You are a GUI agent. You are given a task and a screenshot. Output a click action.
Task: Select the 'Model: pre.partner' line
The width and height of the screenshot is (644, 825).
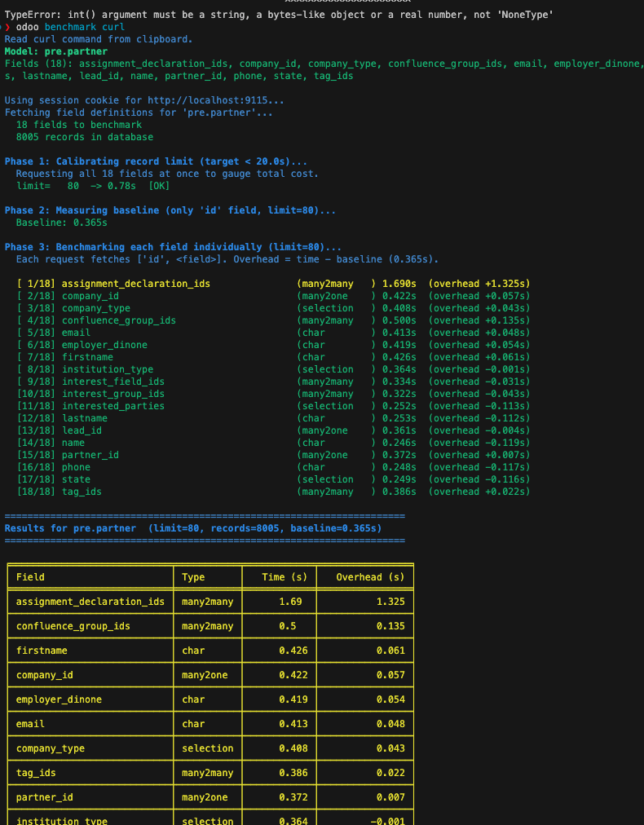click(x=55, y=51)
